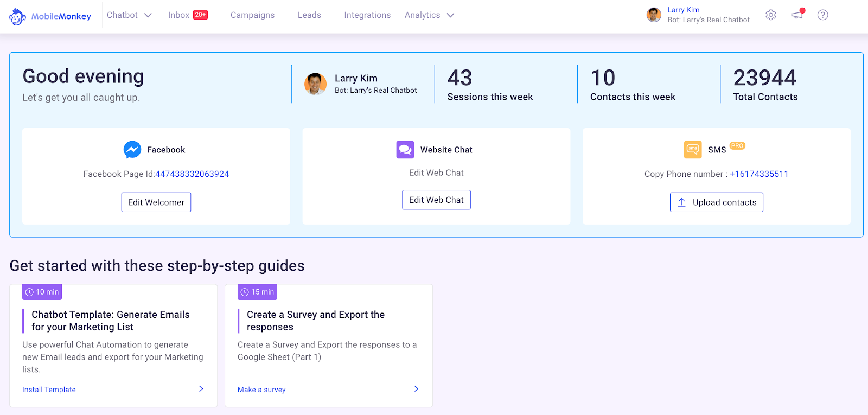Open the Integrations page
The width and height of the screenshot is (868, 415).
[367, 15]
